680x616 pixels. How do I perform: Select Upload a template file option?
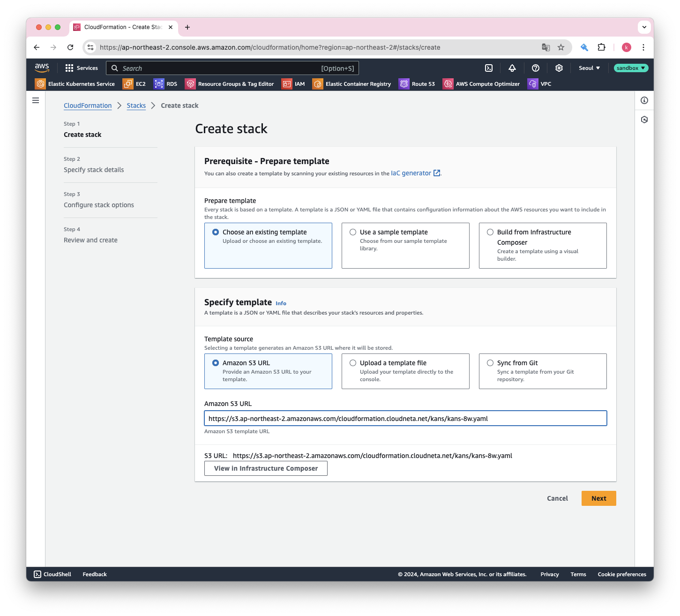[x=405, y=371]
